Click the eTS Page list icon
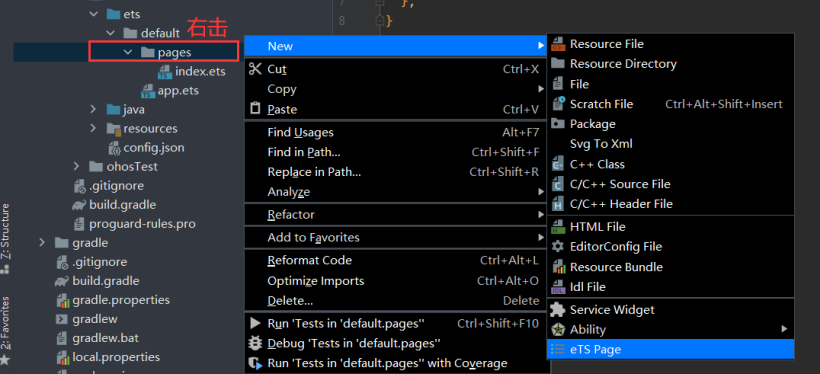The image size is (820, 374). 558,349
